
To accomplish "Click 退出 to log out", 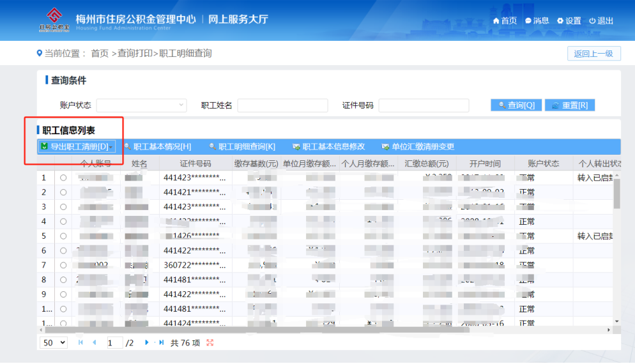I will (x=601, y=20).
